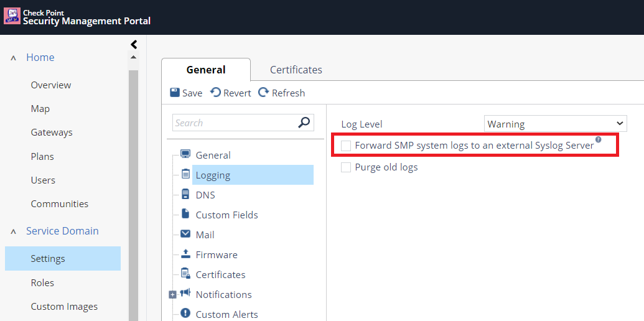Screen dimensions: 644x321
Task: Click the Notifications megaphone icon
Action: click(x=185, y=293)
